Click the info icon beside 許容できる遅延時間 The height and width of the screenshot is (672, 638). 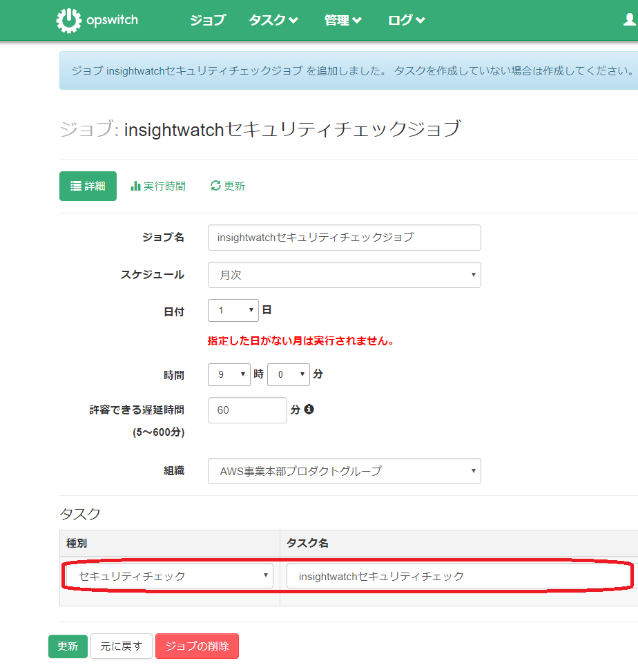pos(309,410)
